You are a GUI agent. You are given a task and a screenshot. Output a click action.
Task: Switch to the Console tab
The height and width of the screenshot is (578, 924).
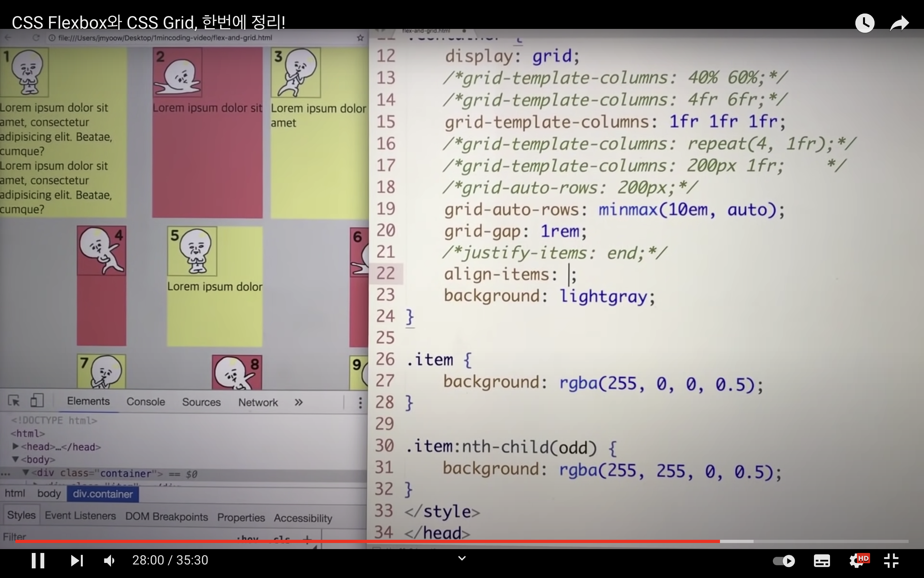tap(145, 402)
